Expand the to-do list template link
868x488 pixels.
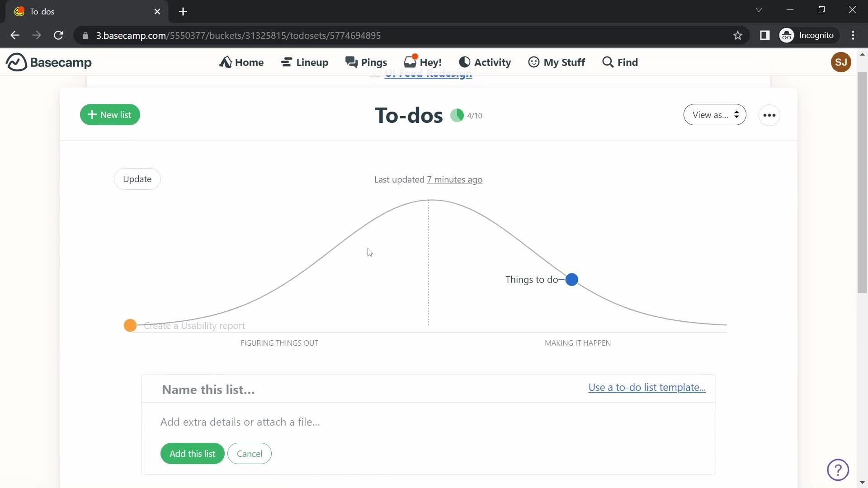(x=647, y=387)
